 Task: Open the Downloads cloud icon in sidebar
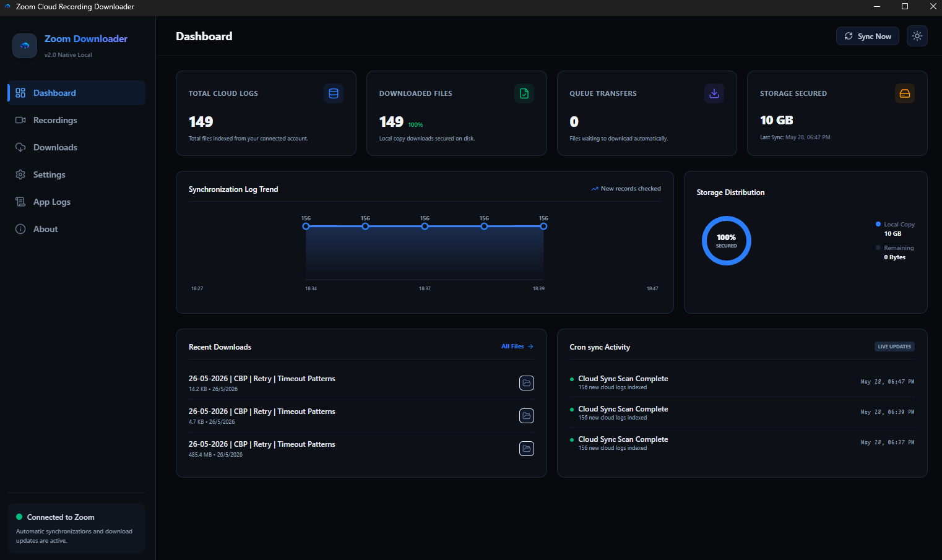[20, 147]
